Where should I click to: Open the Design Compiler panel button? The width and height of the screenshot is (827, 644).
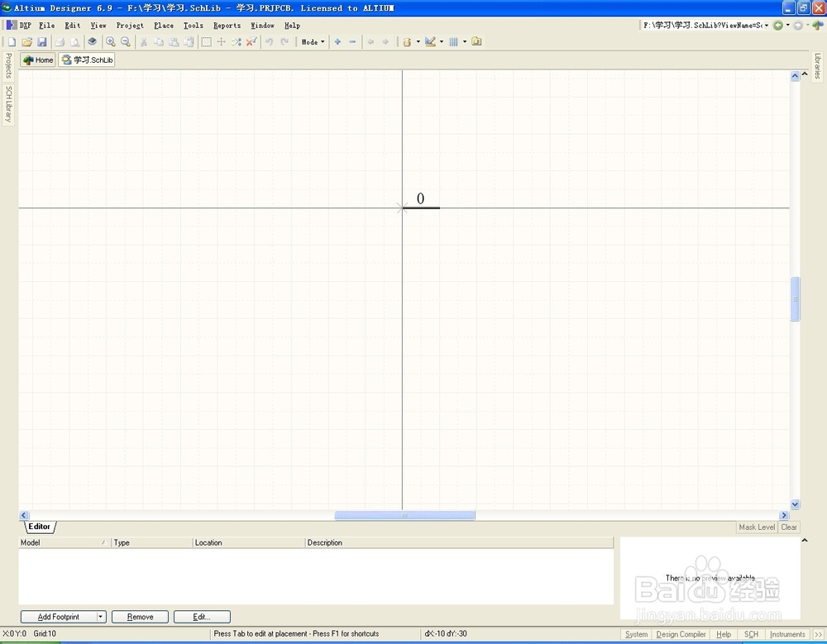[x=681, y=635]
